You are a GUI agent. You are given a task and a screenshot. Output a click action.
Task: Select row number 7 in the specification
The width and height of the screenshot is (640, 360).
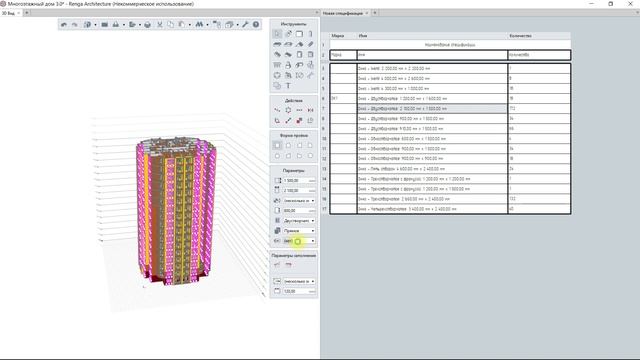pyautogui.click(x=324, y=109)
